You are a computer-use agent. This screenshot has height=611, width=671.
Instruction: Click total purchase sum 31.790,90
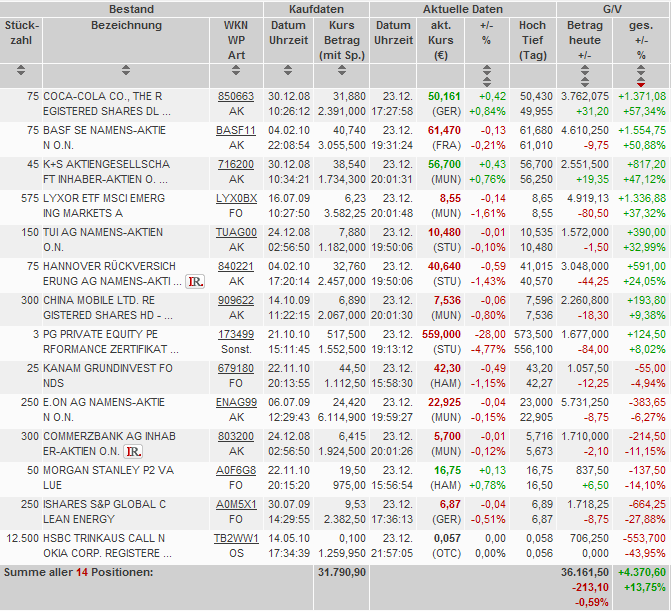click(341, 572)
